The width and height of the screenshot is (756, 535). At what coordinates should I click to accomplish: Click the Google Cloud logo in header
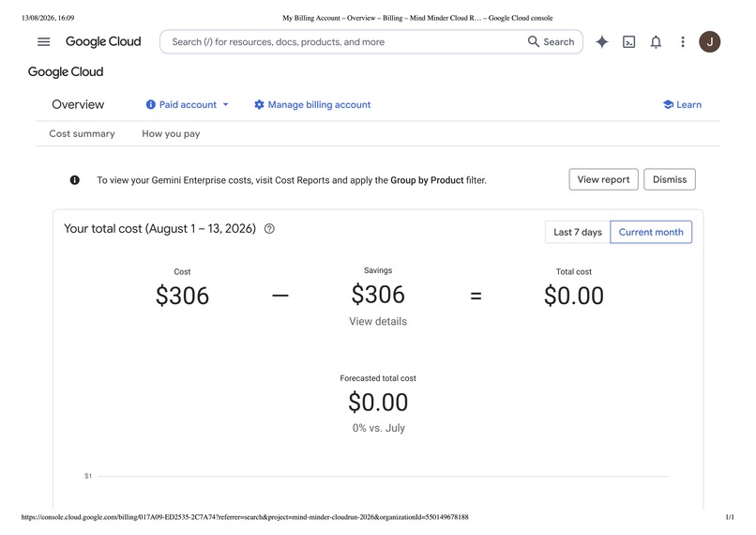103,42
